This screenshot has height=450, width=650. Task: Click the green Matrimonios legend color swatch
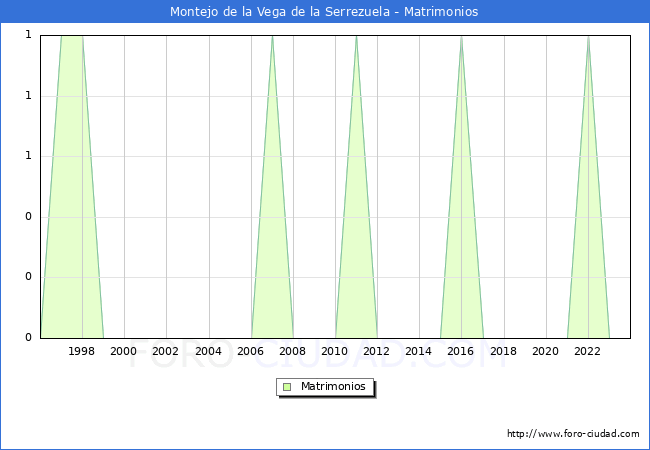[287, 387]
